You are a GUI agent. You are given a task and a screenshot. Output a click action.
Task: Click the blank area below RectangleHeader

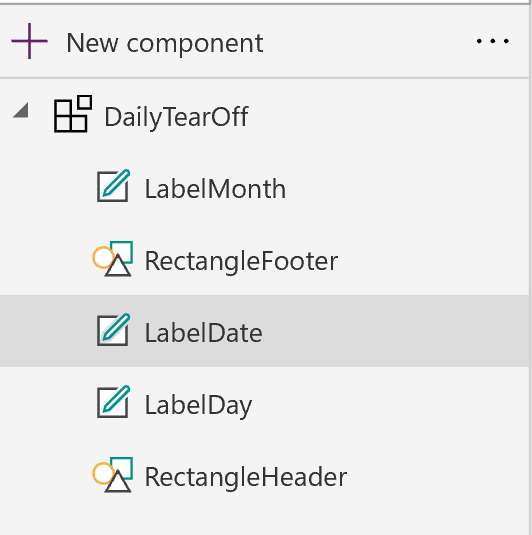click(x=264, y=515)
